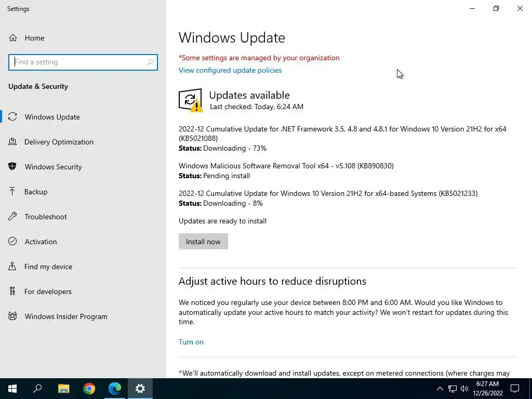Screen dimensions: 532x399
Task: Click the volume speaker icon in tray
Action: tap(464, 389)
